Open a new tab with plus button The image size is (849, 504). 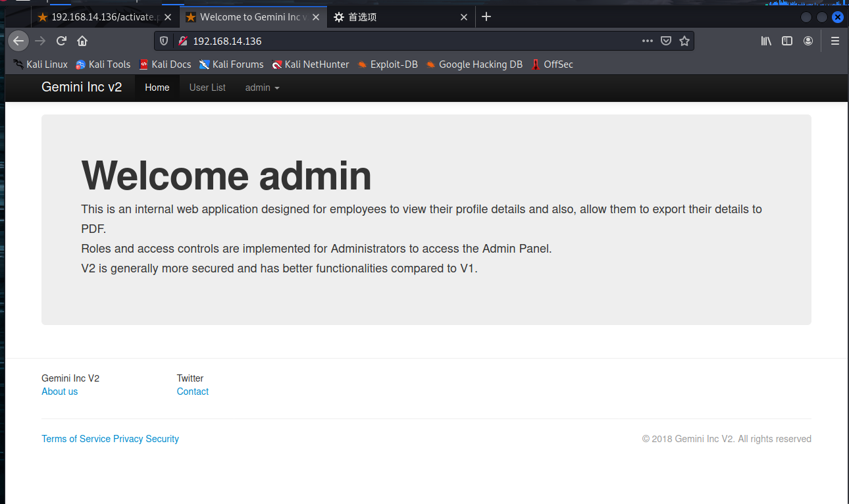coord(486,17)
